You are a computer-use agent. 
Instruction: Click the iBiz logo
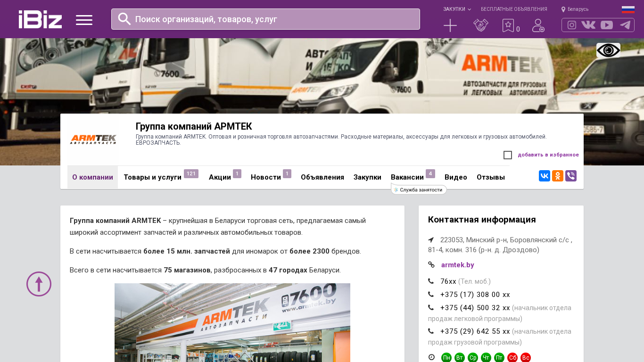pos(40,19)
